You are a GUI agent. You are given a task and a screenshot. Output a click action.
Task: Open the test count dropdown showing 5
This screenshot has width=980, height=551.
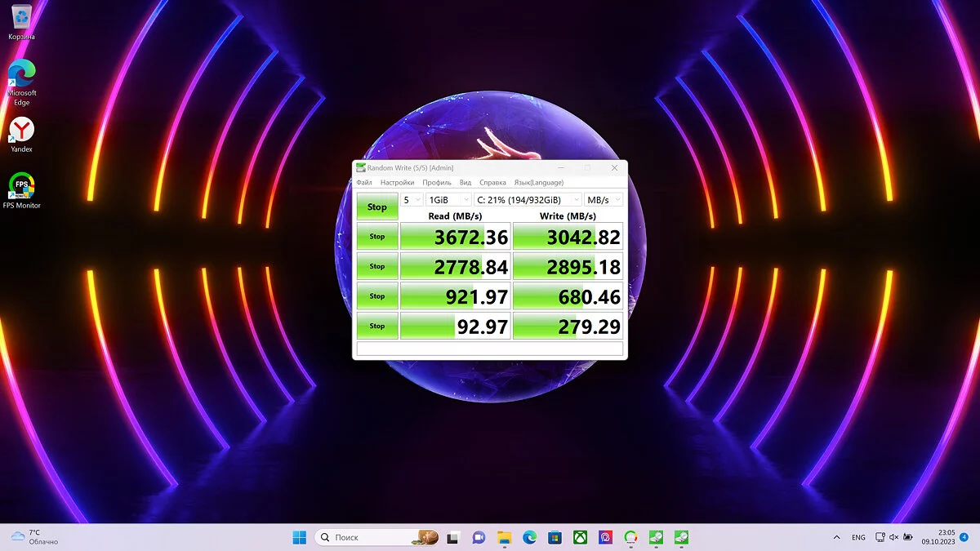(412, 200)
